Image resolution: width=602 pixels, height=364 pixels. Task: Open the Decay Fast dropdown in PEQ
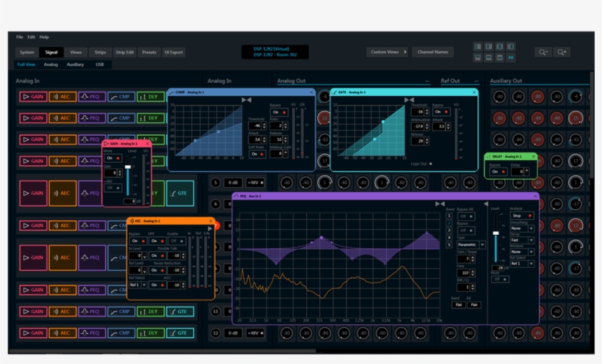[x=522, y=239]
